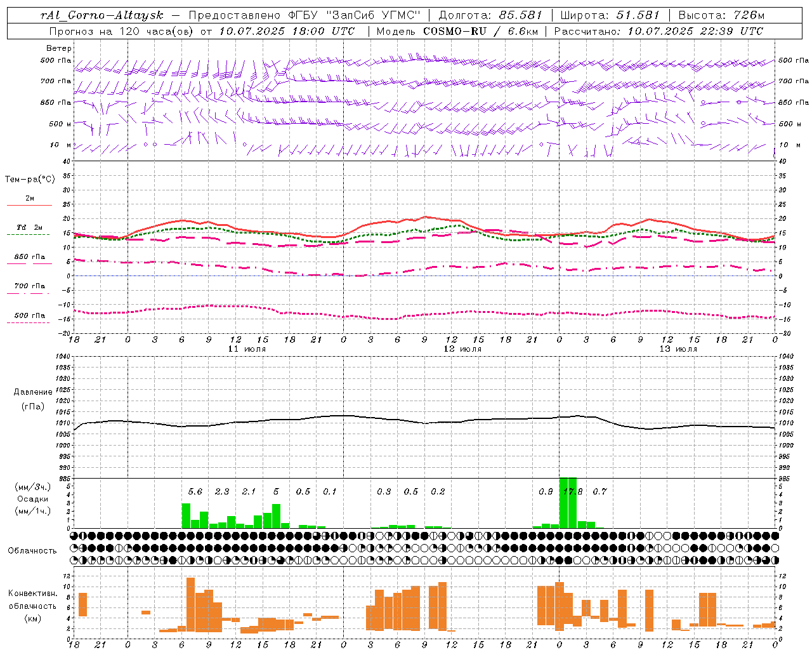The height and width of the screenshot is (650, 812).
Task: Click the 2.3 precipitation total
Action: [x=222, y=491]
